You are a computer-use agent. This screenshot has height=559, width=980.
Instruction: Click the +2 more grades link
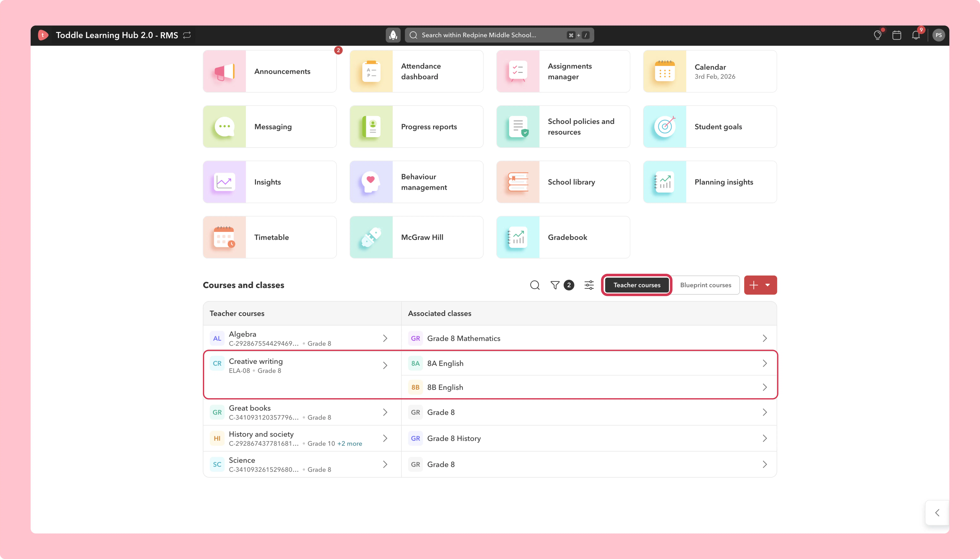click(x=349, y=443)
